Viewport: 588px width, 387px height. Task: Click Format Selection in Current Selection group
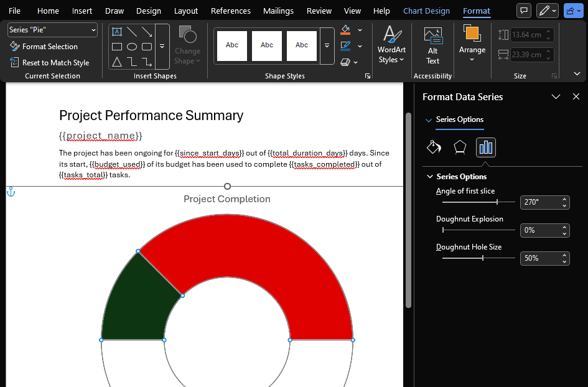coord(45,47)
